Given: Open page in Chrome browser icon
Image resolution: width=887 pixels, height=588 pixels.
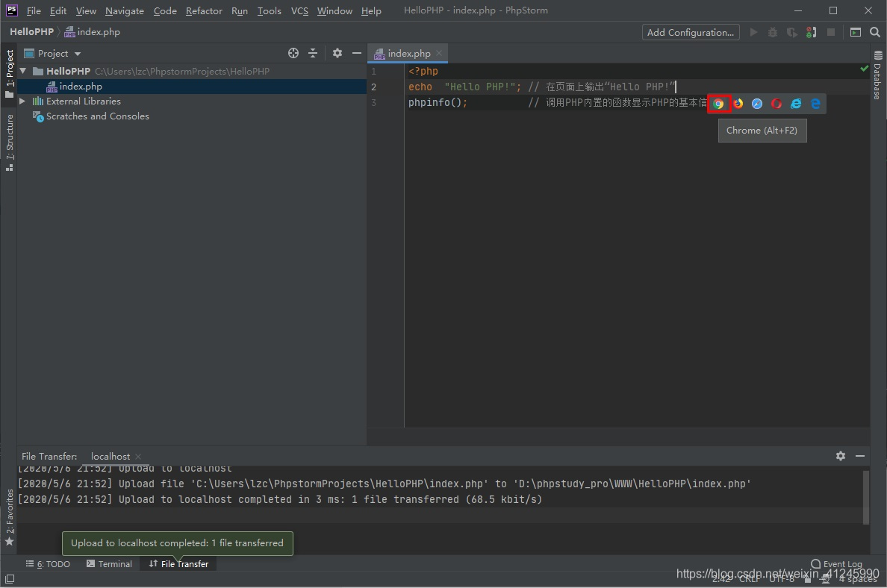Looking at the screenshot, I should [718, 104].
